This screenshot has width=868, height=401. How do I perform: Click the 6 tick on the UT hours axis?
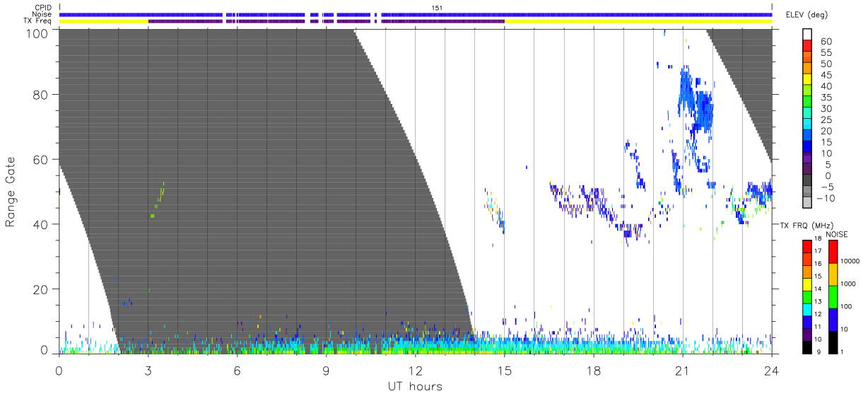pyautogui.click(x=237, y=370)
